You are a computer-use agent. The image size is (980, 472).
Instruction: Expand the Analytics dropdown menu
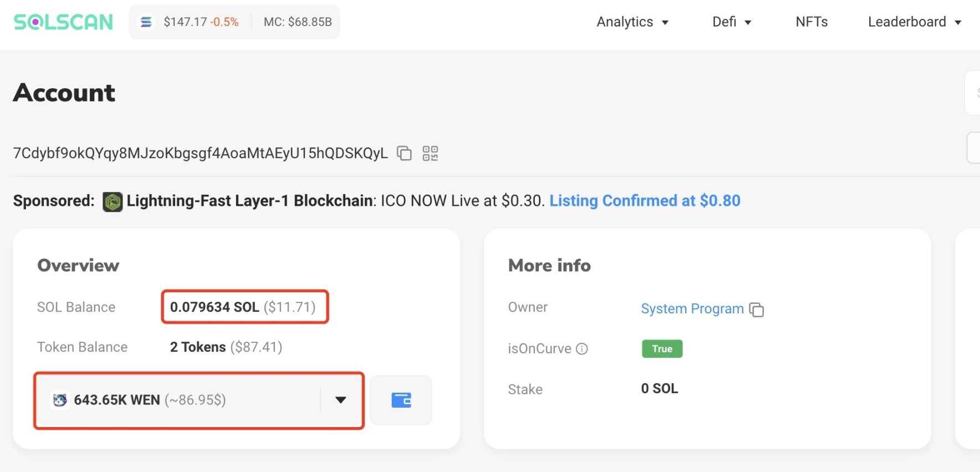(x=632, y=22)
